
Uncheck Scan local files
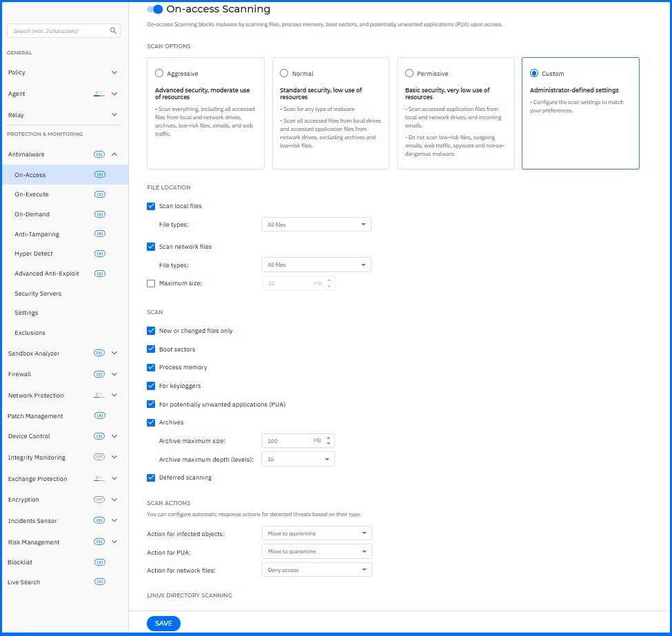point(151,205)
